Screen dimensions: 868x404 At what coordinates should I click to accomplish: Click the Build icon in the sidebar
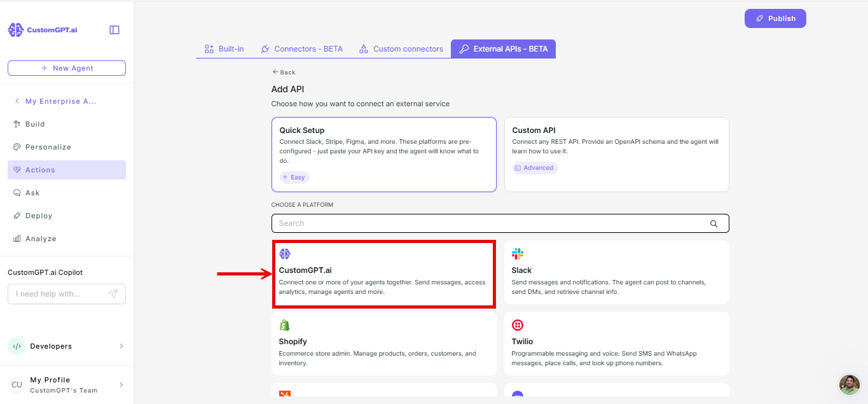17,124
